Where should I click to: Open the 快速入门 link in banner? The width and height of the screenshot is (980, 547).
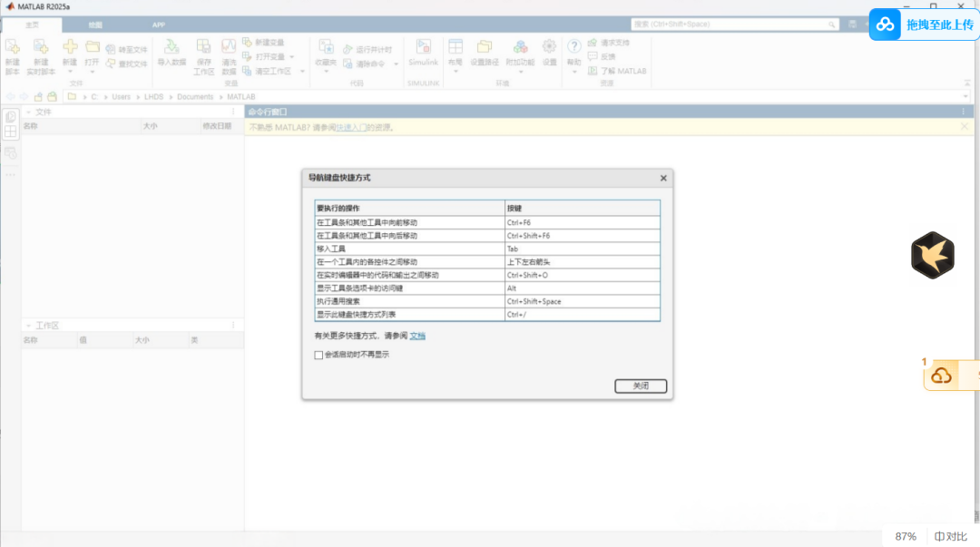[x=350, y=128]
